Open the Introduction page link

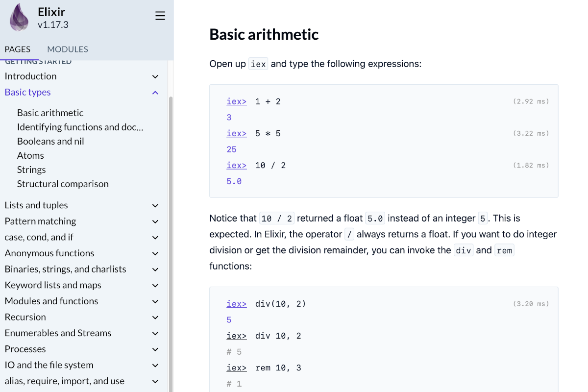30,76
